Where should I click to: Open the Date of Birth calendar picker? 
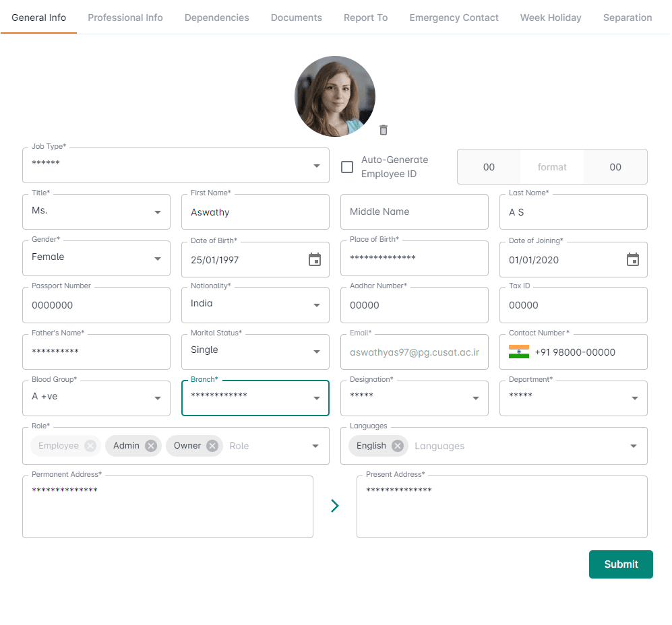tap(315, 260)
